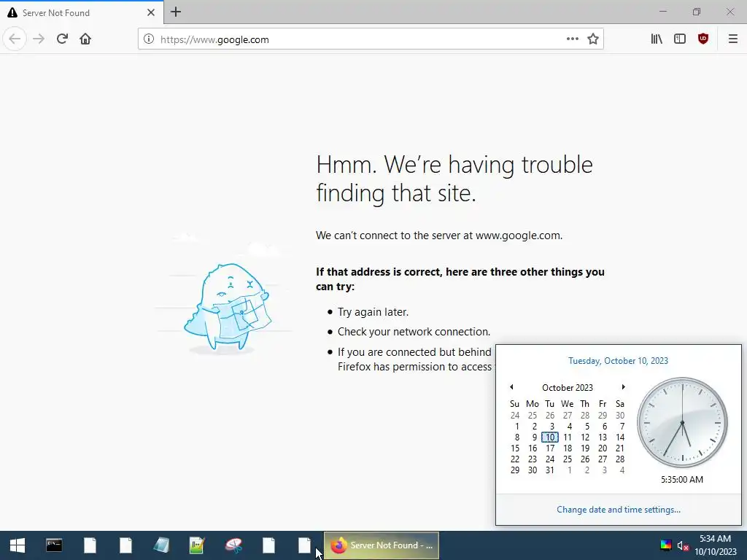Select October 18 in the calendar
This screenshot has height=560, width=747.
(568, 448)
